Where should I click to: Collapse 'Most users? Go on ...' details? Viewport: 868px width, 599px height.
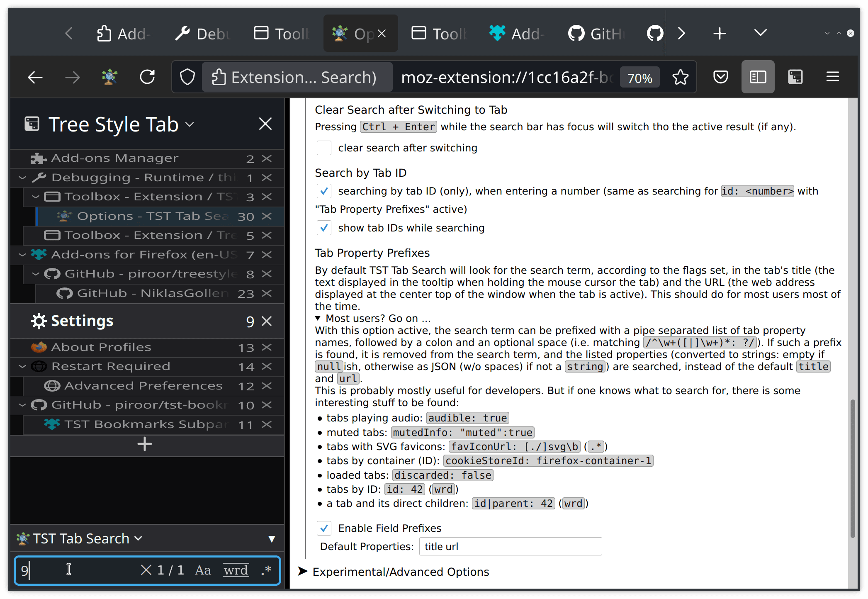pos(373,319)
